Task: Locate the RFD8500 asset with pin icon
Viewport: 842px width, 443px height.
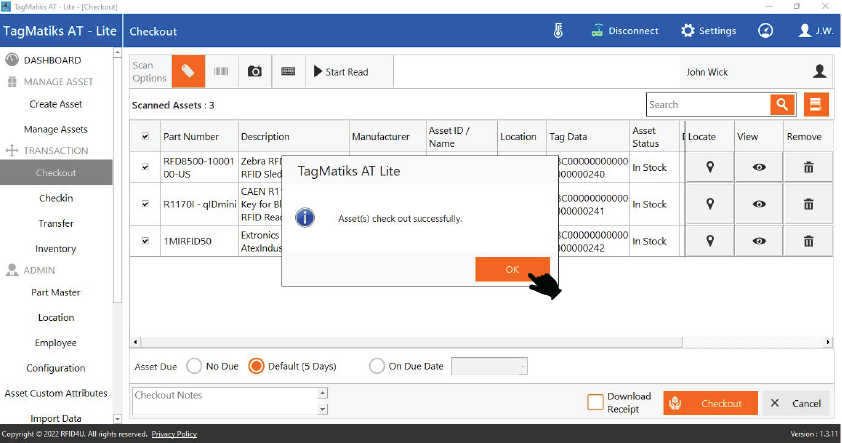Action: [x=710, y=167]
